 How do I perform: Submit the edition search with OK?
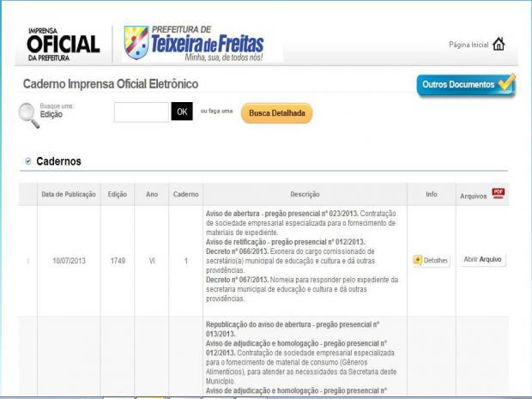click(x=182, y=112)
